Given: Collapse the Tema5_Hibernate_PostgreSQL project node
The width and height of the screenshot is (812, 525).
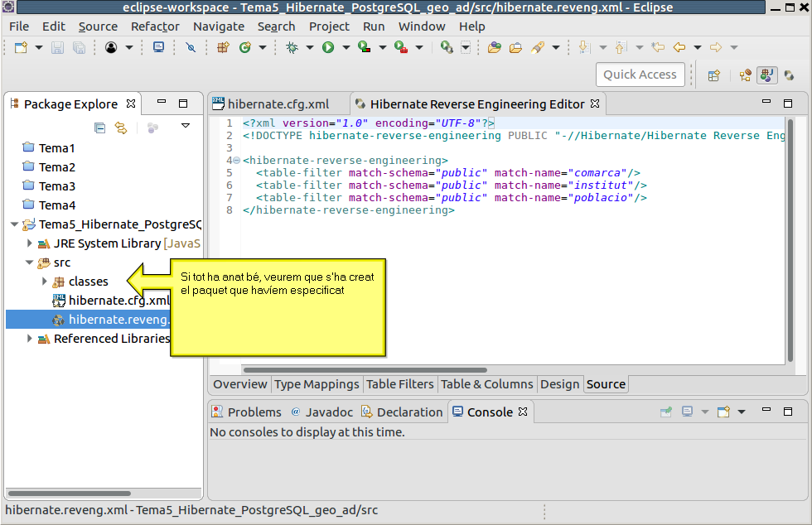Looking at the screenshot, I should 15,224.
